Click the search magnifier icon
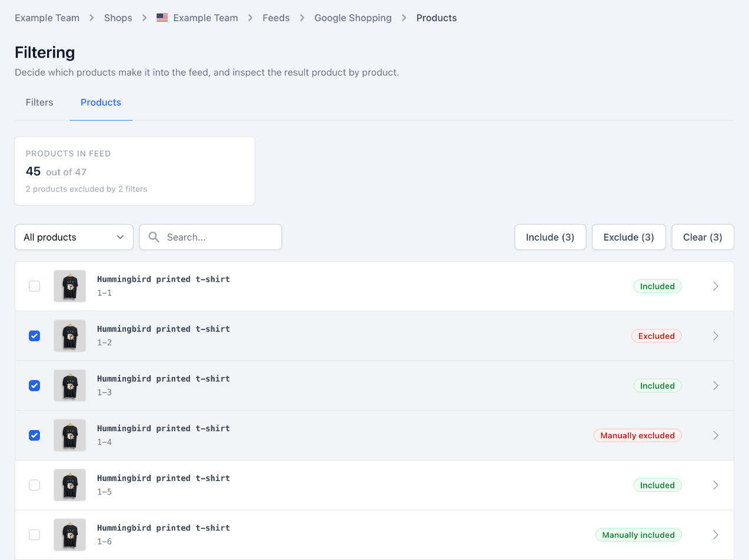Screen dimensions: 749x560 [154, 237]
